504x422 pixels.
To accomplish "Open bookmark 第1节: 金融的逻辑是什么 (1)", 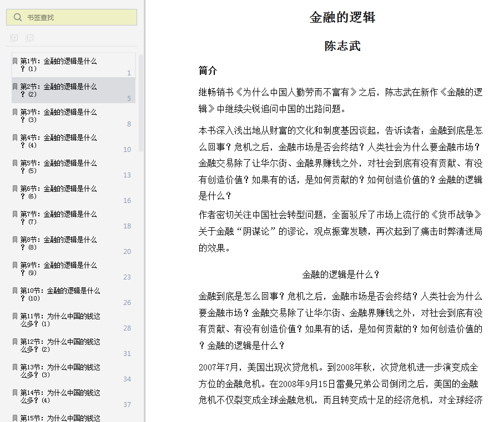I will [x=73, y=65].
